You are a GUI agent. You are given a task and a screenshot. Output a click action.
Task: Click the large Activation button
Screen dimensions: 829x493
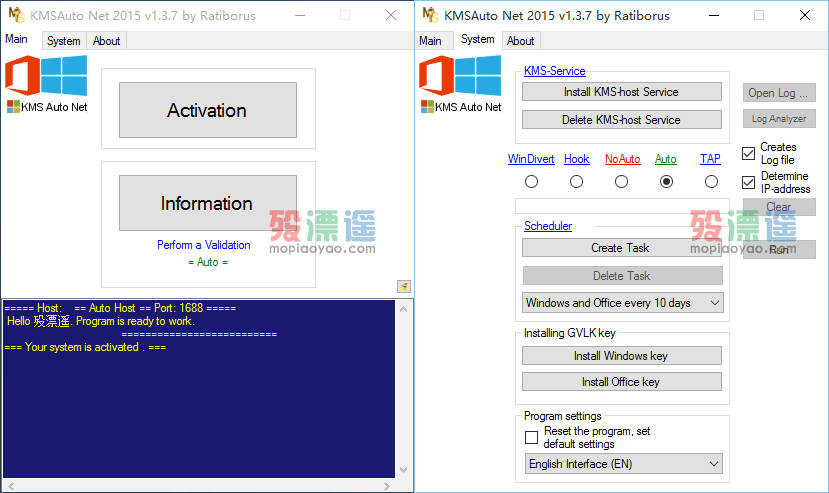coord(208,110)
